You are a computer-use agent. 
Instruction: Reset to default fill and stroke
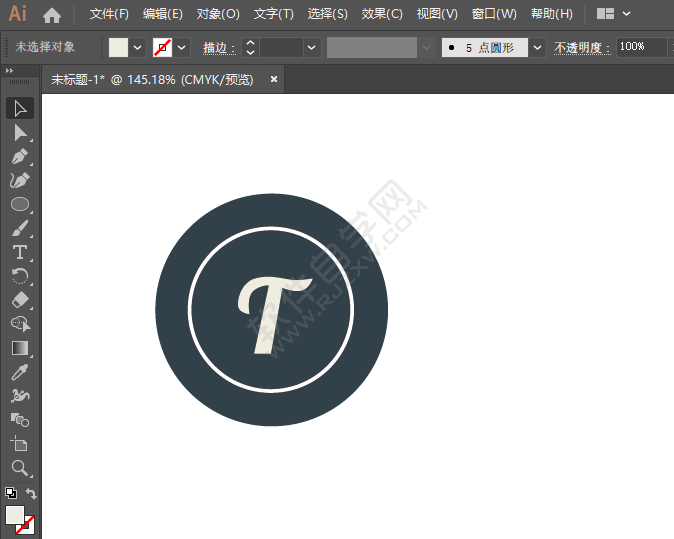point(10,493)
